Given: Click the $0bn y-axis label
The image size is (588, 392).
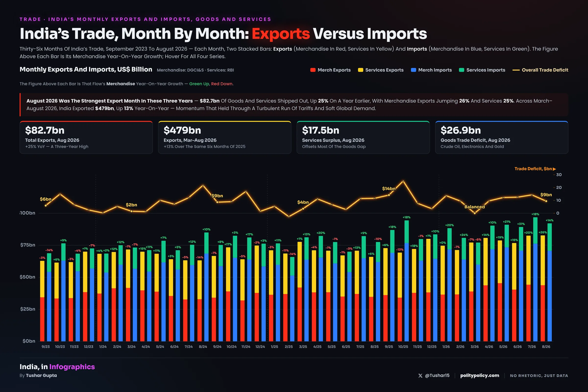Looking at the screenshot, I should click(29, 341).
